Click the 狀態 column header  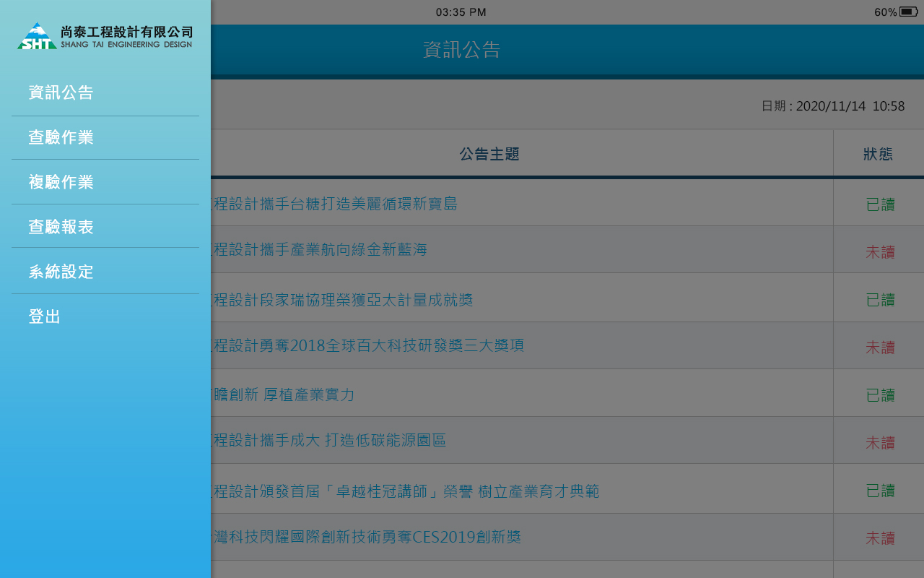879,154
